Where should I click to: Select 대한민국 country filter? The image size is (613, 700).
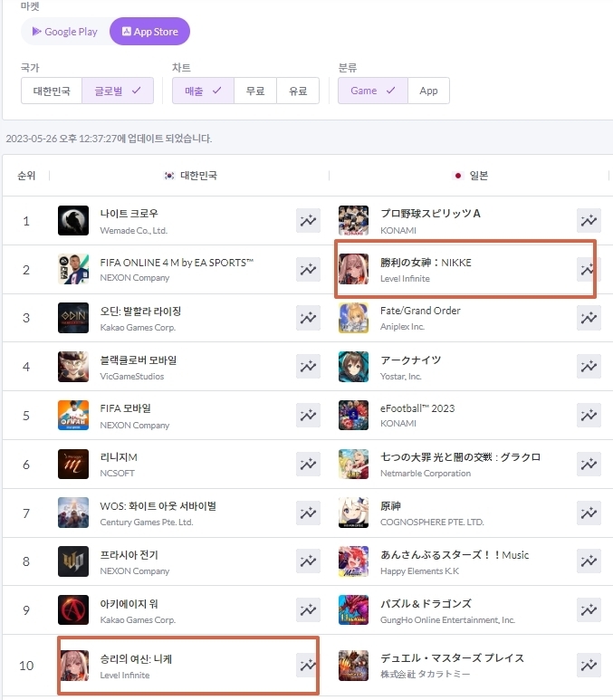tap(52, 91)
